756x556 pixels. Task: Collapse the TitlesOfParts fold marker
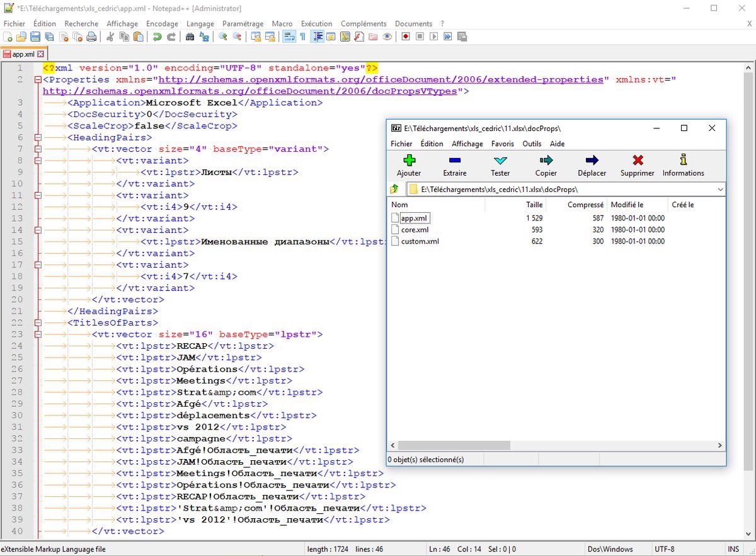(38, 323)
